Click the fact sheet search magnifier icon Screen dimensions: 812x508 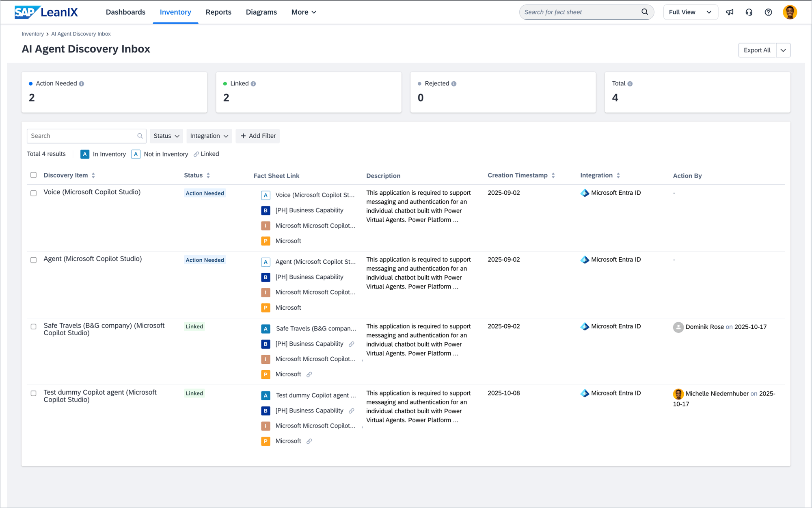(x=644, y=12)
